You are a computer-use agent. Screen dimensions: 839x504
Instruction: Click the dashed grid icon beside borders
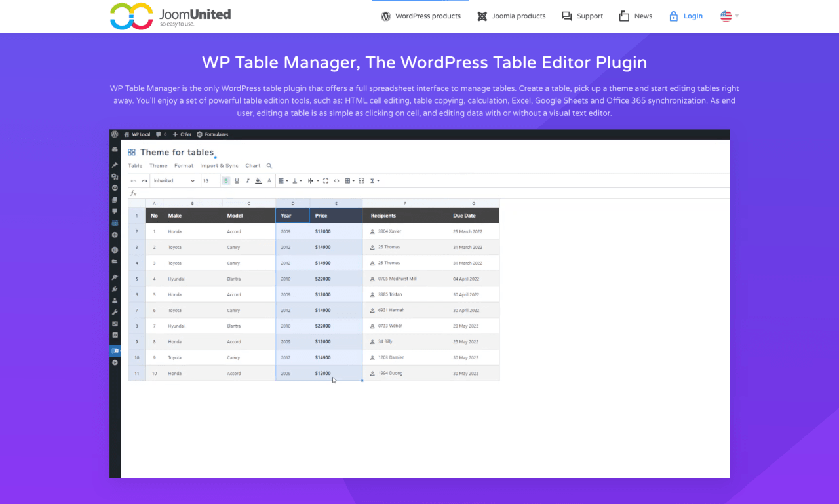tap(361, 181)
